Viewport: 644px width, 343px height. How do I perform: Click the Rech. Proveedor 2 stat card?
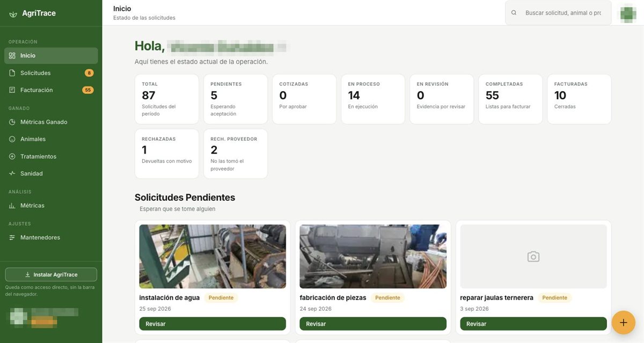click(x=236, y=154)
